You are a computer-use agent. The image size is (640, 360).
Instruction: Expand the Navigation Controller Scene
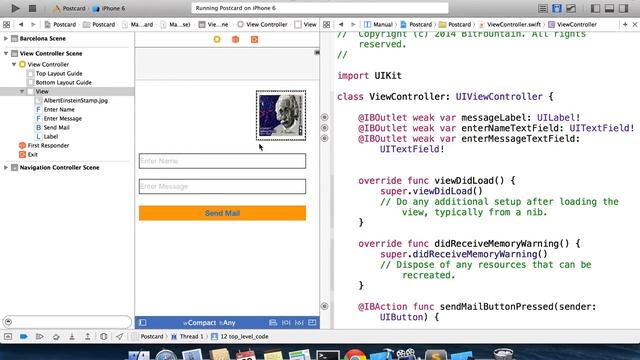pos(6,167)
